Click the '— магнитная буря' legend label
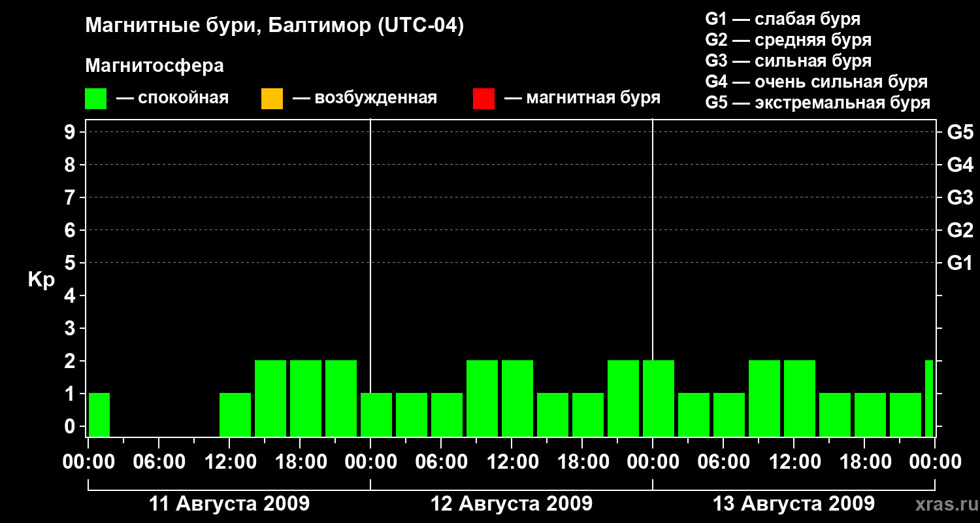The image size is (980, 523). click(x=582, y=98)
